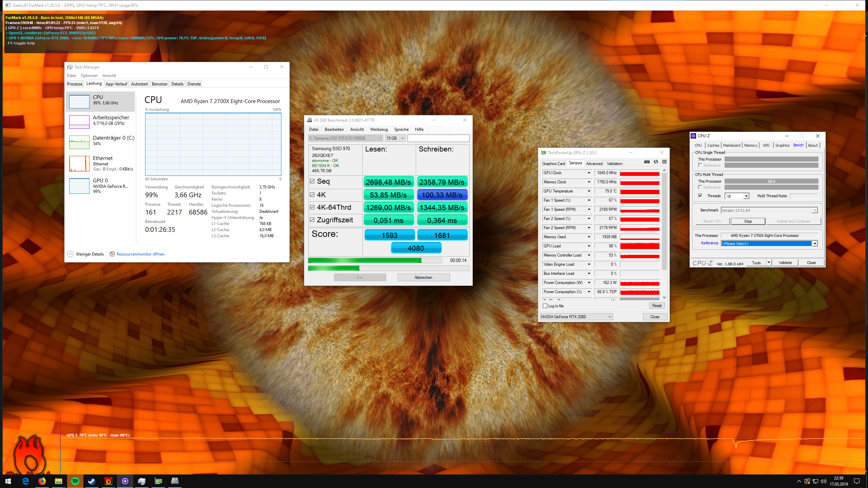Open Steam from the taskbar
This screenshot has height=488, width=868.
(92, 481)
